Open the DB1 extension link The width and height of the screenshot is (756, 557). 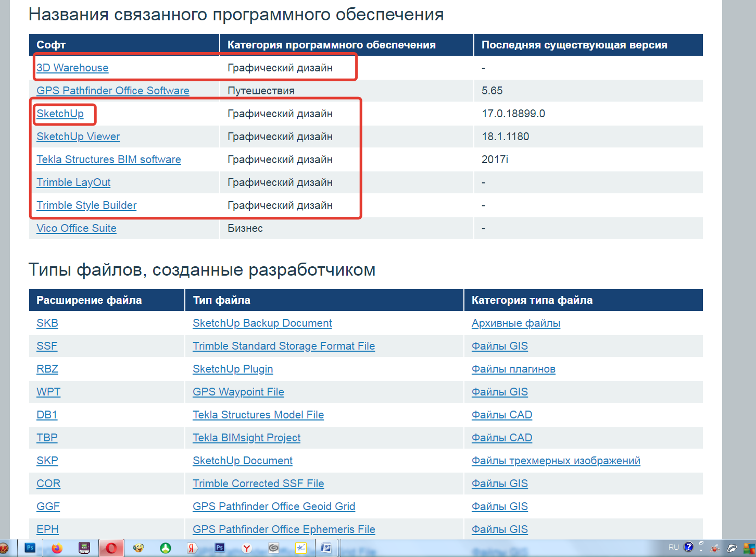click(x=47, y=415)
